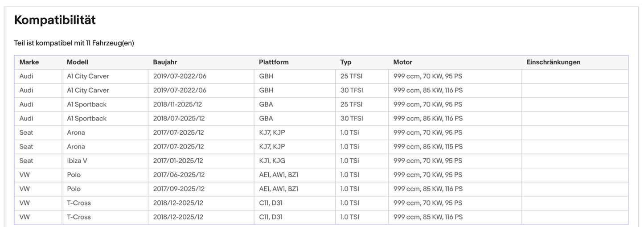This screenshot has height=227, width=644.
Task: Select the Seat cell in the Ibiza V row
Action: point(26,161)
